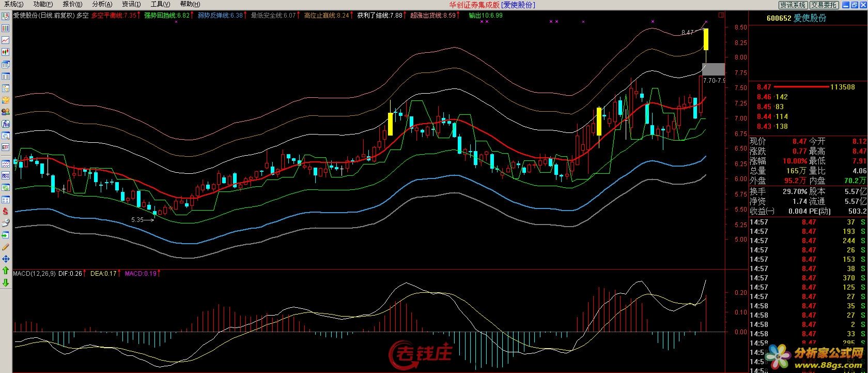
Task: Click stock code 600652 爱使股份 header
Action: coord(796,18)
